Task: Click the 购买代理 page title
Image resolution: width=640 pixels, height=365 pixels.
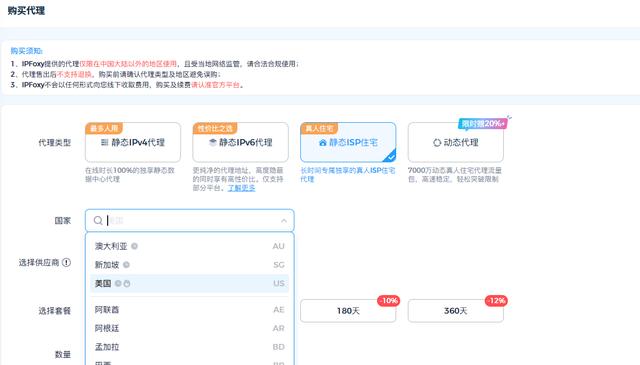Action: [x=26, y=11]
